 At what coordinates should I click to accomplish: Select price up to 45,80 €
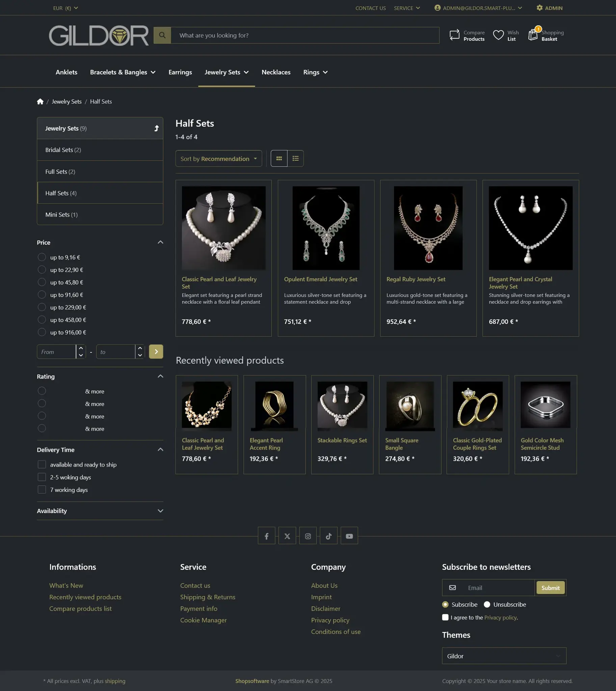pyautogui.click(x=42, y=282)
